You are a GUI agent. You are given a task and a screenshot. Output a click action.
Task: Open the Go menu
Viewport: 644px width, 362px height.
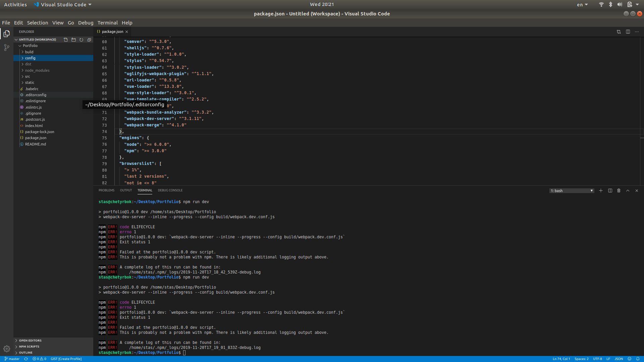point(71,23)
